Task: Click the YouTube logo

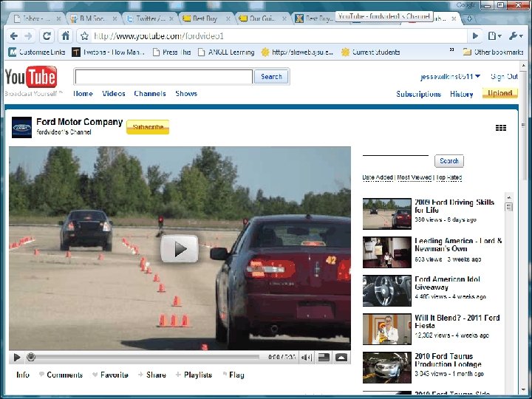Action: click(x=31, y=78)
